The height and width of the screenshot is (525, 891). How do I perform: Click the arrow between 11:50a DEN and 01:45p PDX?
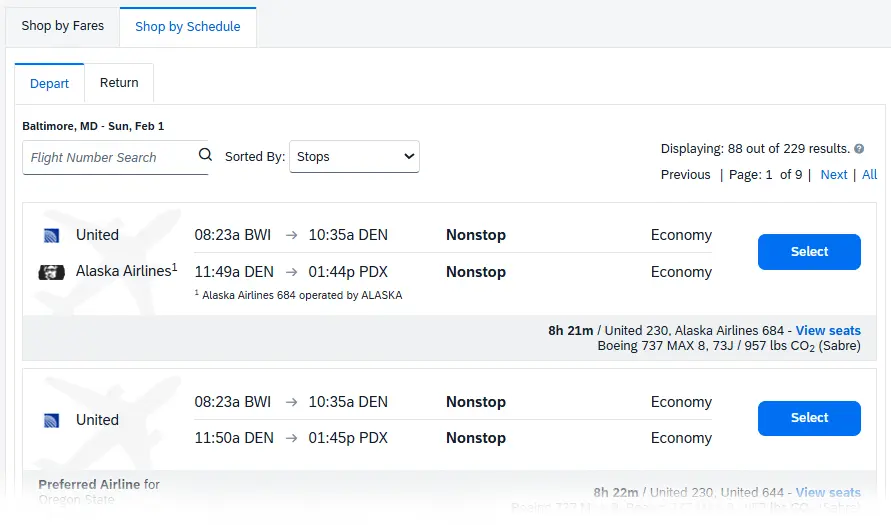292,438
